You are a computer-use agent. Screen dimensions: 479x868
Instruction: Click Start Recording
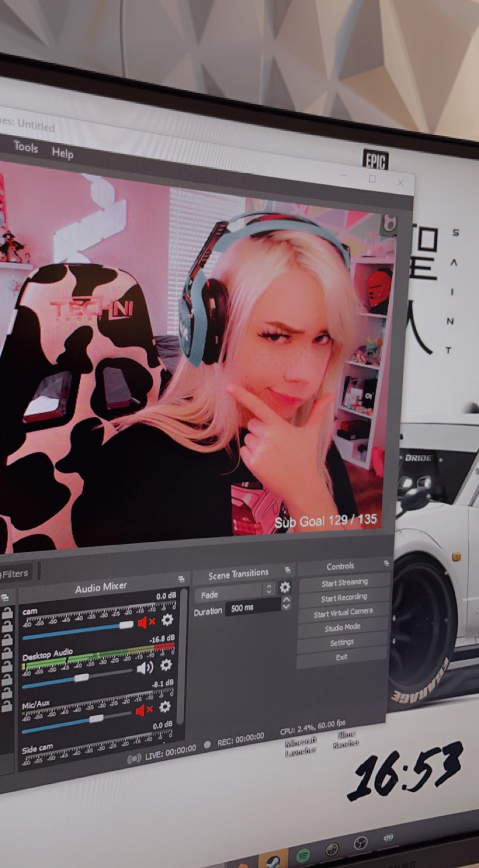point(344,598)
